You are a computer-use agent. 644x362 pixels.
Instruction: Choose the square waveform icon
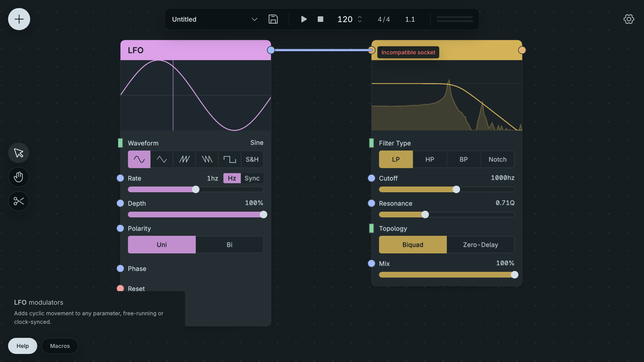point(230,159)
